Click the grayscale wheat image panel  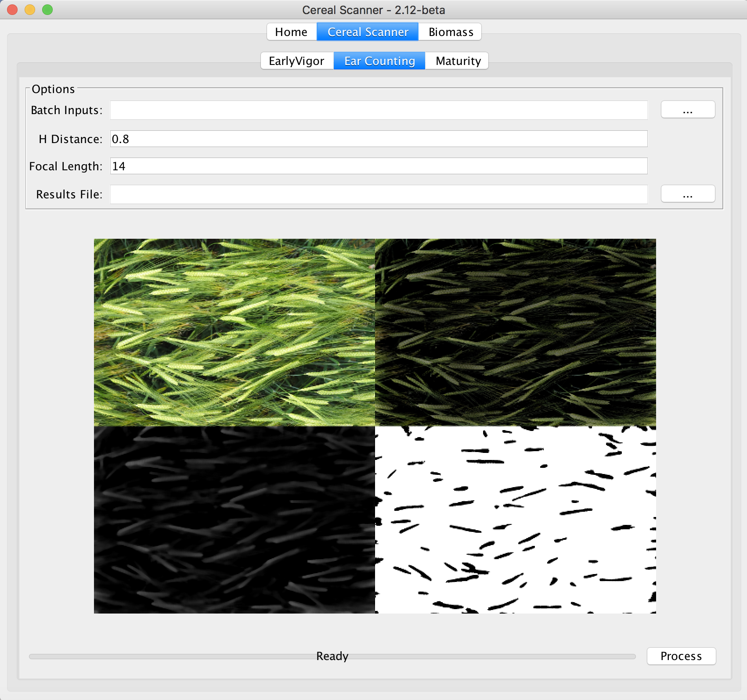(x=235, y=520)
